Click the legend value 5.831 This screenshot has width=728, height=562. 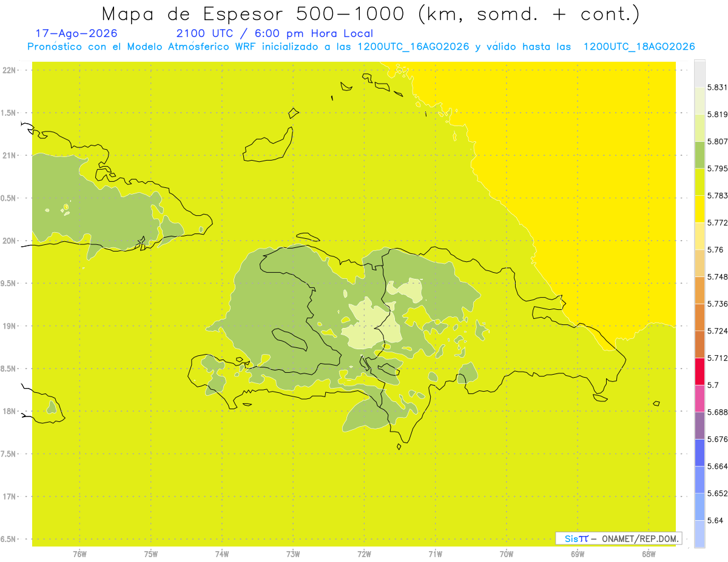(x=717, y=87)
